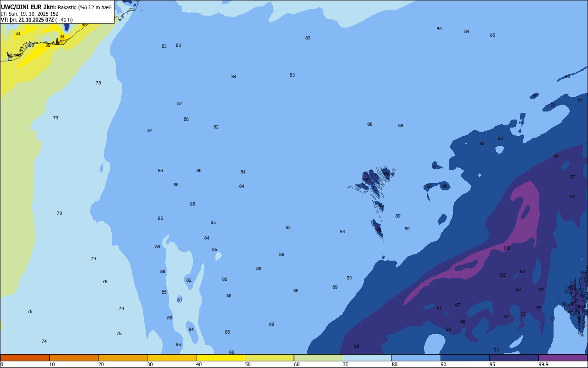
Task: Click the legend tick label "50"
Action: [x=248, y=364]
